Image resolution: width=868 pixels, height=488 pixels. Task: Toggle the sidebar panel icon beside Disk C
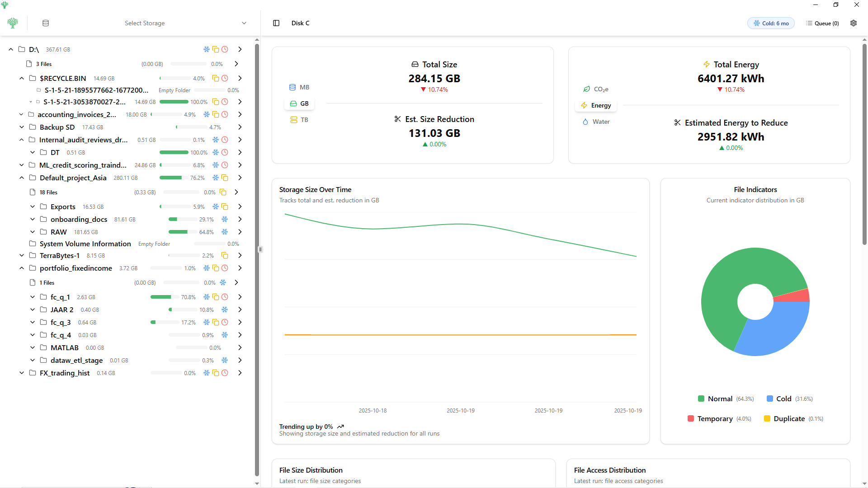tap(276, 23)
